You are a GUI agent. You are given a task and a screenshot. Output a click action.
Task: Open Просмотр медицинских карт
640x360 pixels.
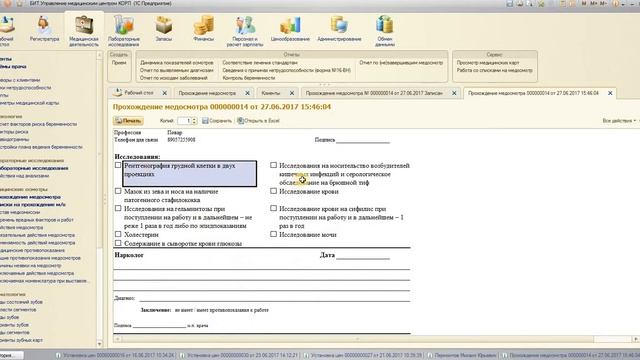click(x=488, y=63)
